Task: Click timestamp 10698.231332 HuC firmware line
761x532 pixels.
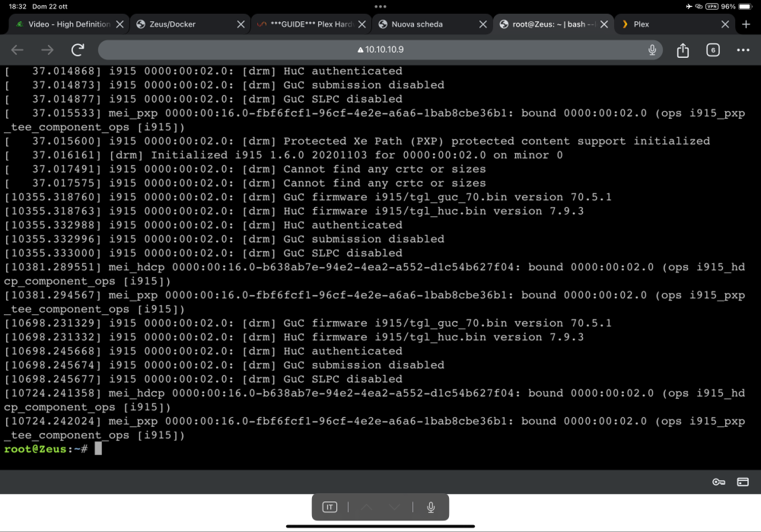Action: pos(294,337)
